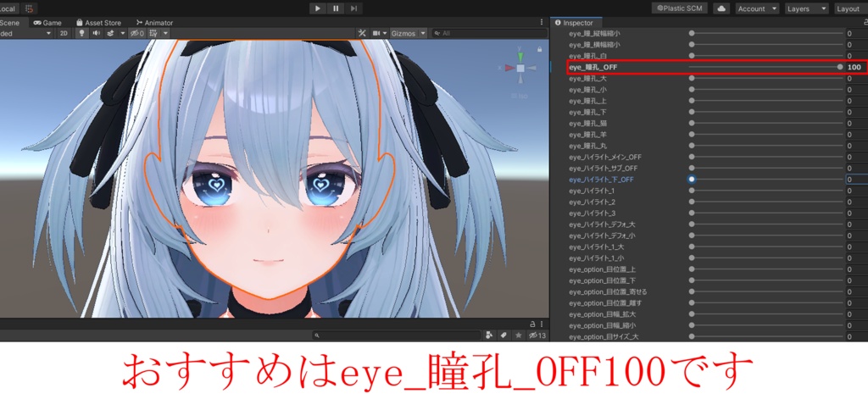Viewport: 868px width, 399px height.
Task: Toggle scene effects icon
Action: tap(110, 33)
